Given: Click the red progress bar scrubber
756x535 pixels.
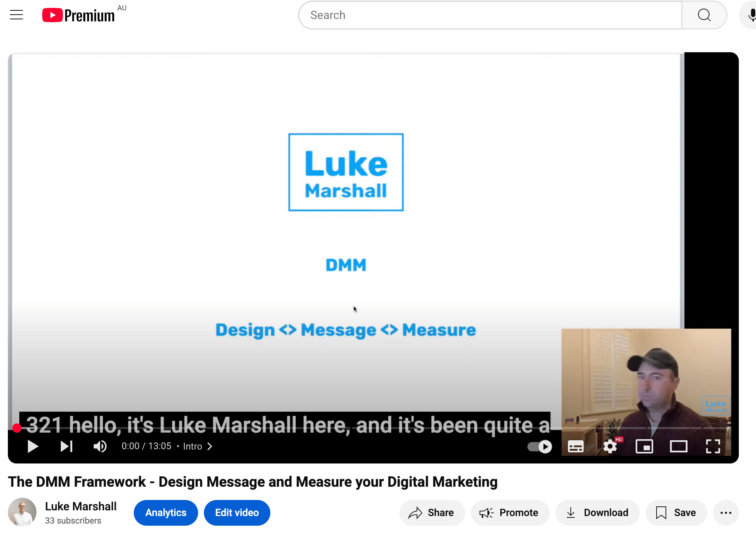Looking at the screenshot, I should pyautogui.click(x=17, y=428).
